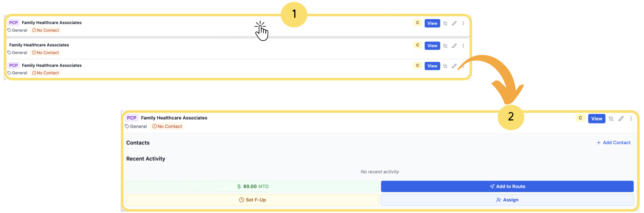Click the $0.00 MTD revenue bar
The image size is (644, 213).
pos(252,186)
